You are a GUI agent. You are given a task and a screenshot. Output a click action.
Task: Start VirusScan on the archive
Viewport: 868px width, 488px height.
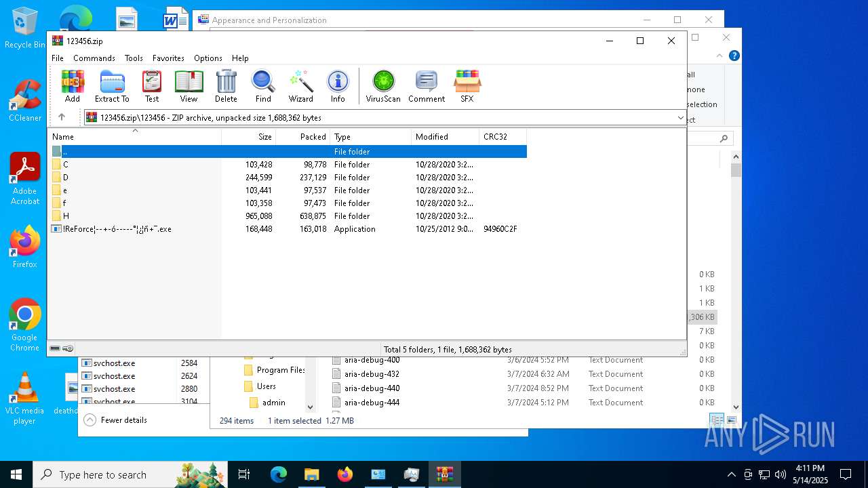point(383,86)
